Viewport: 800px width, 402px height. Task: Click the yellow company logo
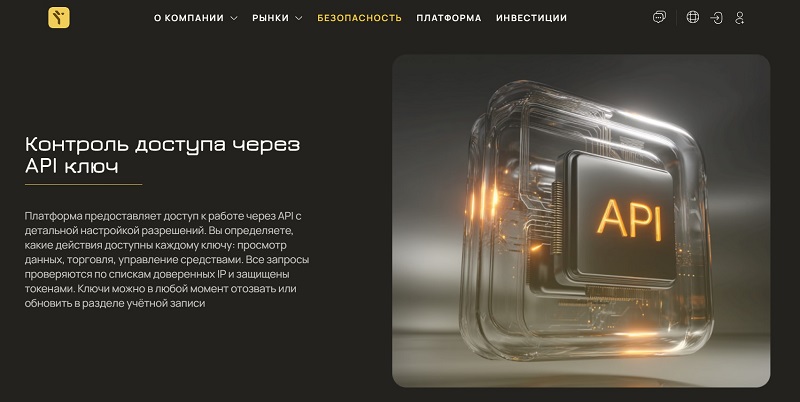[x=59, y=18]
